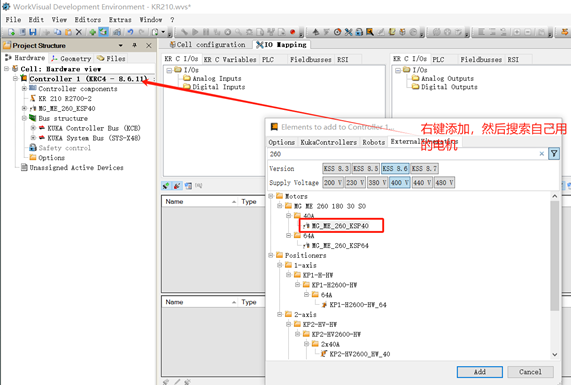Image resolution: width=571 pixels, height=385 pixels.
Task: Toggle 200 V supply voltage filter
Action: coord(333,182)
